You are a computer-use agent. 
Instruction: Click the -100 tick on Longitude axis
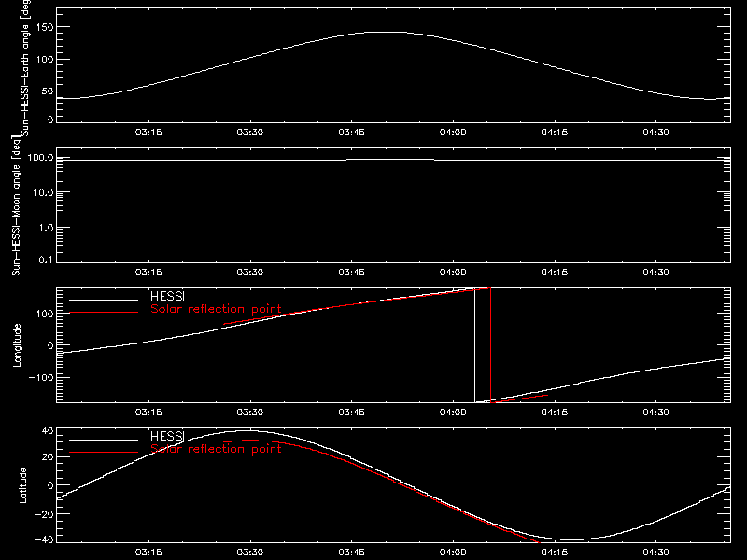41,377
